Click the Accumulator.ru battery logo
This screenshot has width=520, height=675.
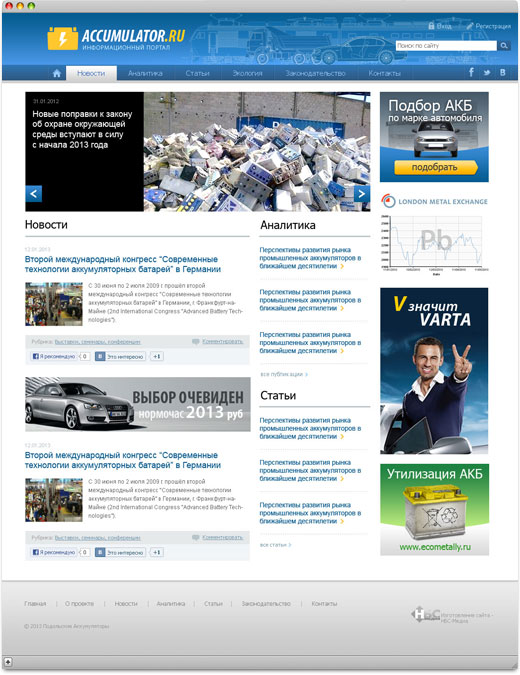coord(116,38)
